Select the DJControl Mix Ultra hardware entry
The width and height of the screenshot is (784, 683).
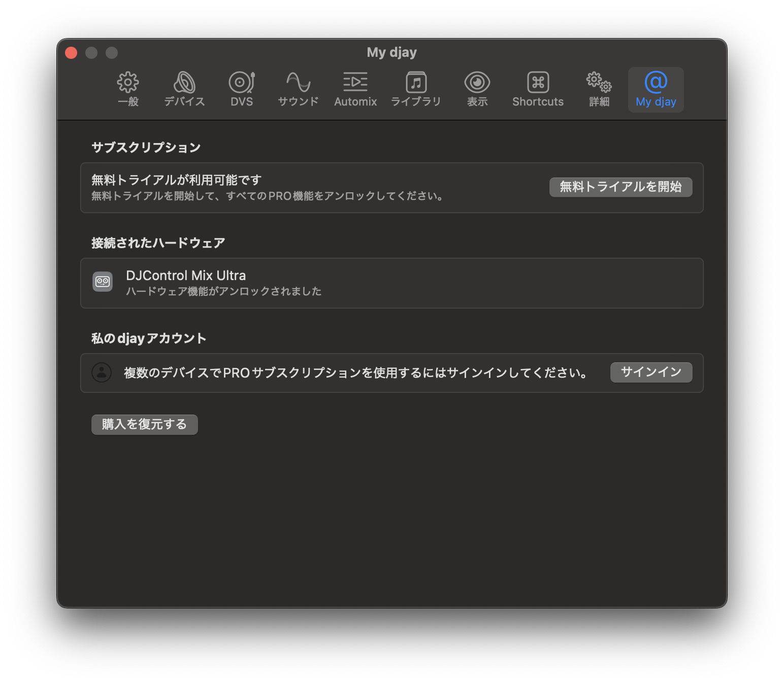[391, 283]
